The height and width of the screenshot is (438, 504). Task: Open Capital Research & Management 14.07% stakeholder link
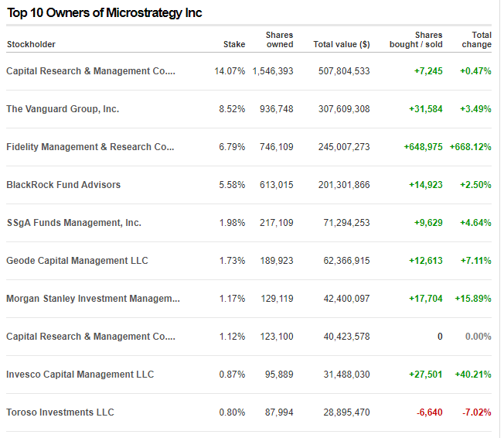tap(90, 71)
